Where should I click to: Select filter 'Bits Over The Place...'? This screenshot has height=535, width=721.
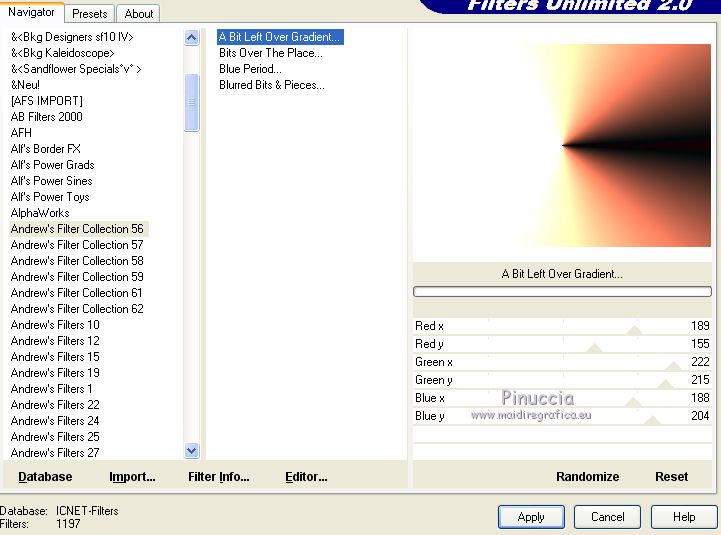point(270,53)
